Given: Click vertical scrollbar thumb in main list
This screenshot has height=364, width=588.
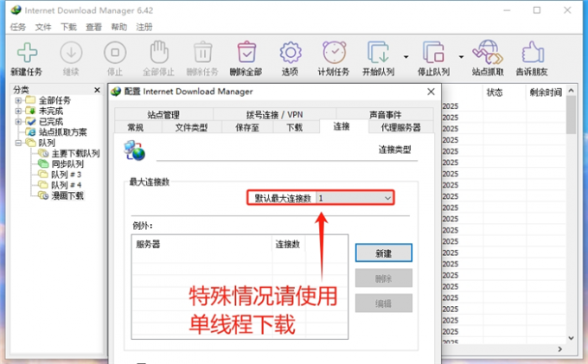Looking at the screenshot, I should [571, 115].
